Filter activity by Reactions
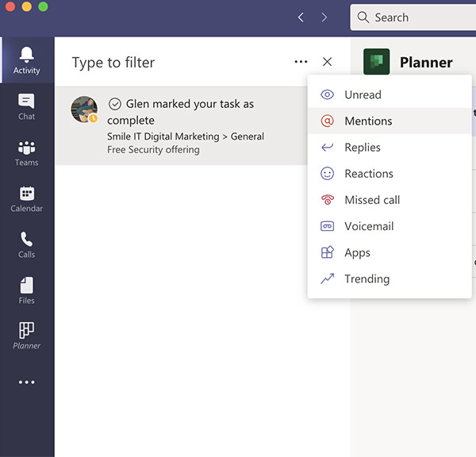This screenshot has width=476, height=457. pos(390,174)
